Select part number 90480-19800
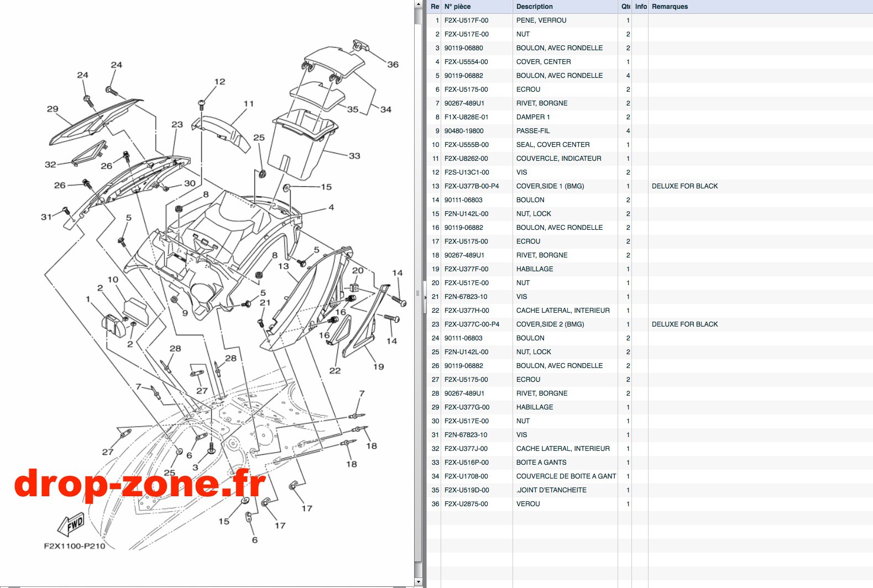 464,131
